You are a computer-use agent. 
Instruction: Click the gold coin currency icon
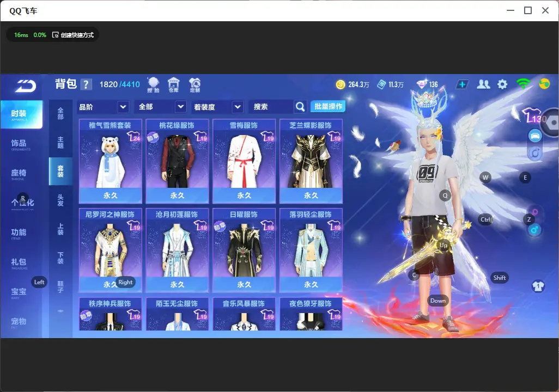pos(341,84)
